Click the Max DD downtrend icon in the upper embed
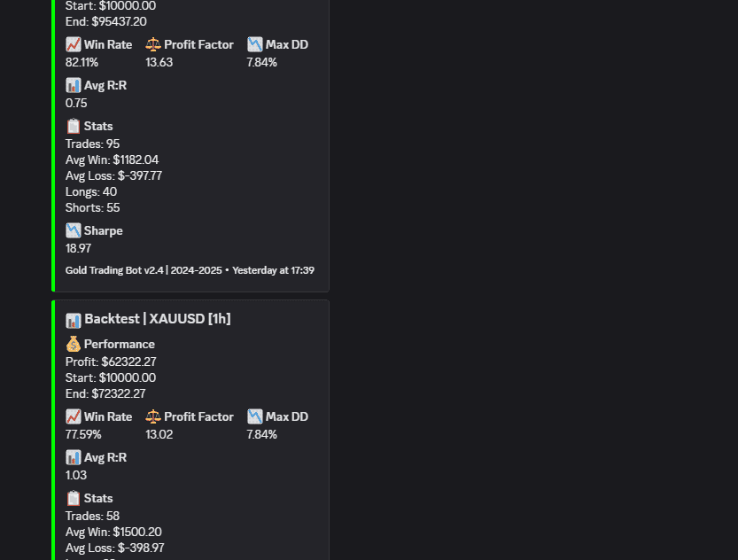 click(254, 44)
